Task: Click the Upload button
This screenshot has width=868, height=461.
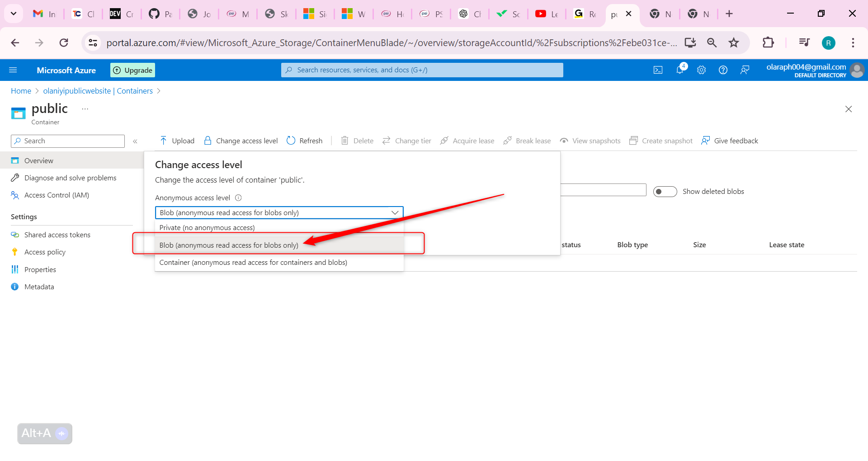Action: tap(177, 141)
